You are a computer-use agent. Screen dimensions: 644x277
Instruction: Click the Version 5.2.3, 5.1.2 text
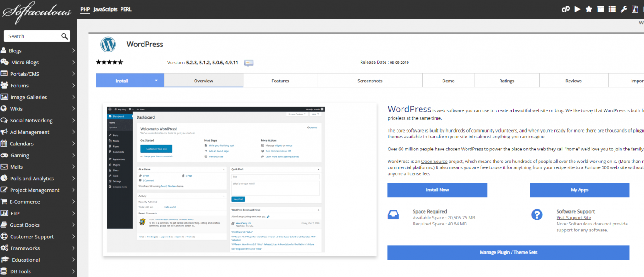click(x=203, y=63)
